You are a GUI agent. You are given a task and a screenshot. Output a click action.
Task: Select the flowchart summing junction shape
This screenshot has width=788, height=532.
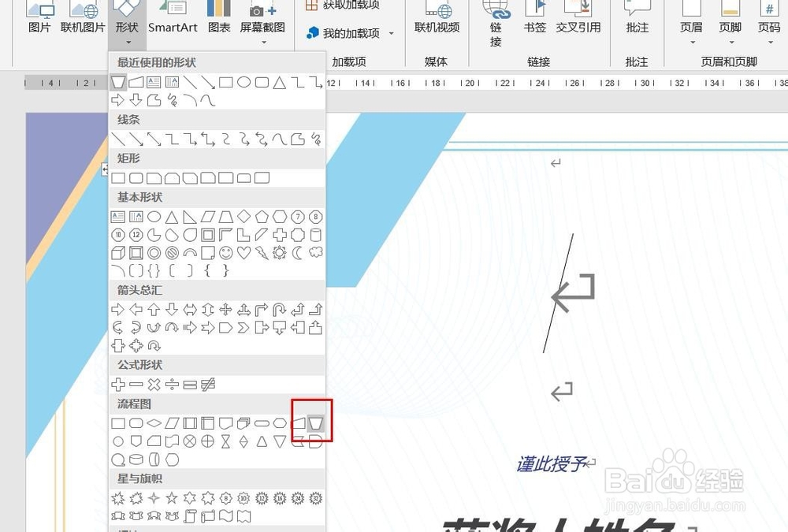tap(190, 441)
